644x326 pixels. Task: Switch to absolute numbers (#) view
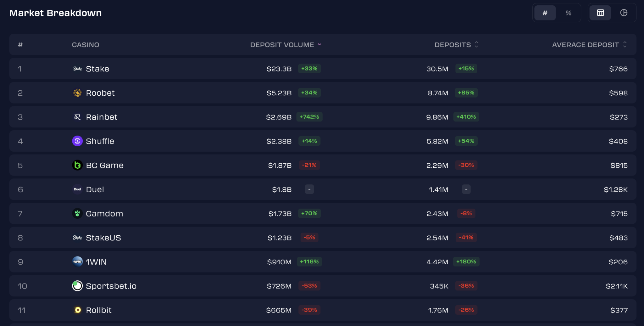[545, 13]
